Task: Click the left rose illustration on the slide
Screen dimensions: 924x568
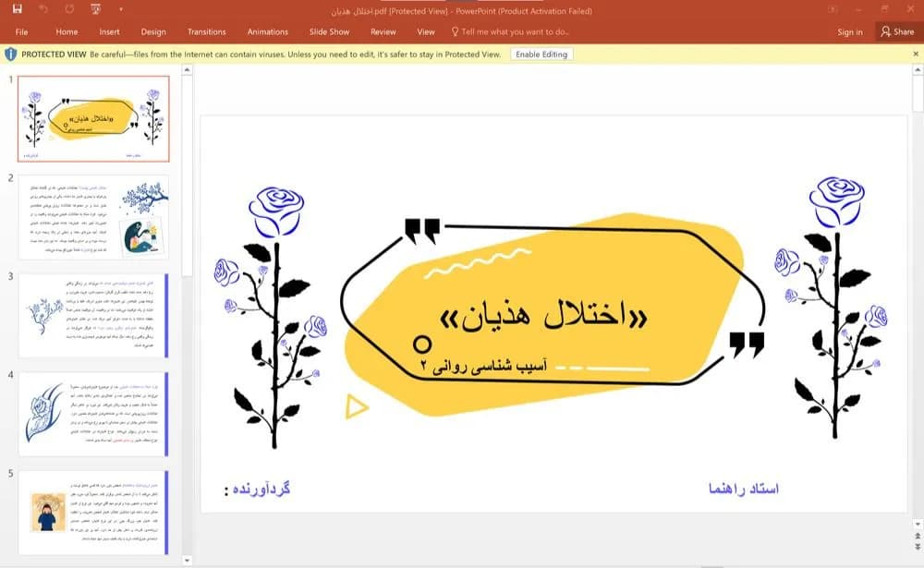Action: [x=272, y=317]
